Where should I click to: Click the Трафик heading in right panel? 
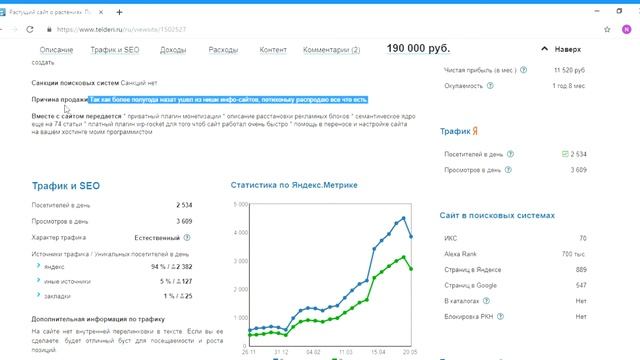click(455, 131)
